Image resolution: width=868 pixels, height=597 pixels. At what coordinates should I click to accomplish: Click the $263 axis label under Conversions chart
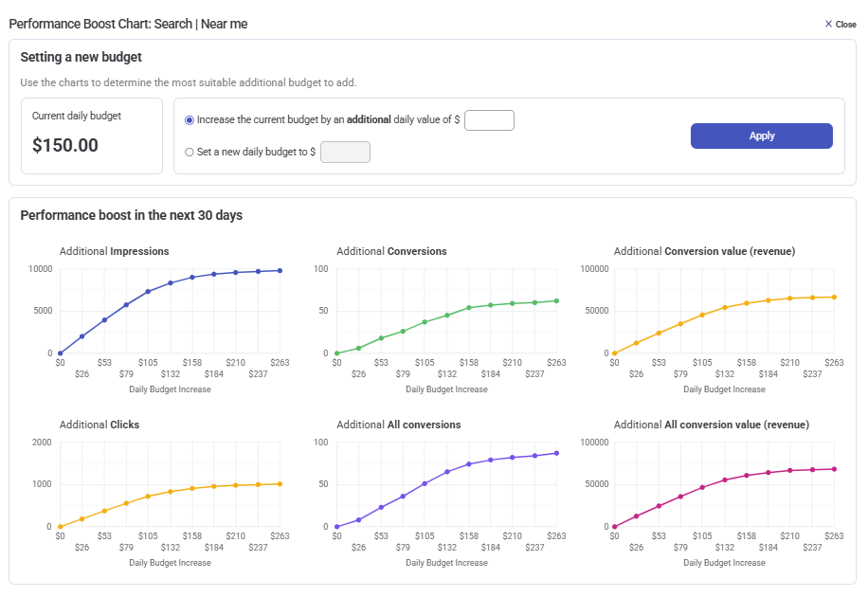(x=556, y=362)
